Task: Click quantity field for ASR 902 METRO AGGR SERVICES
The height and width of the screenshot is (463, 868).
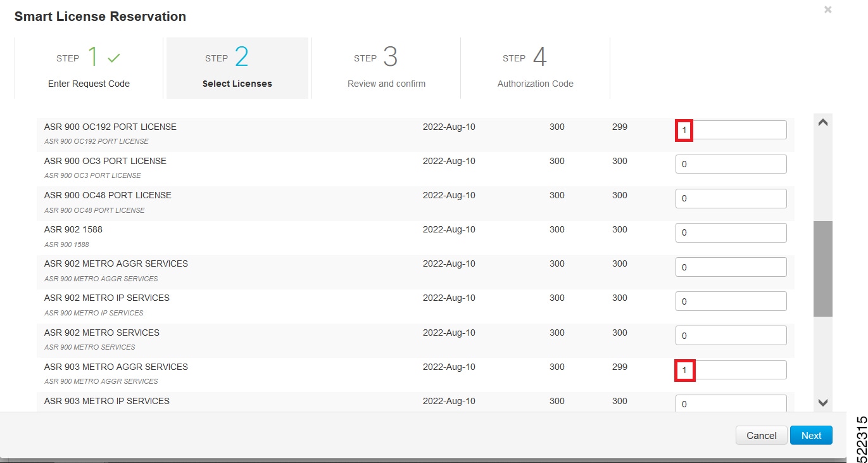Action: (x=731, y=267)
